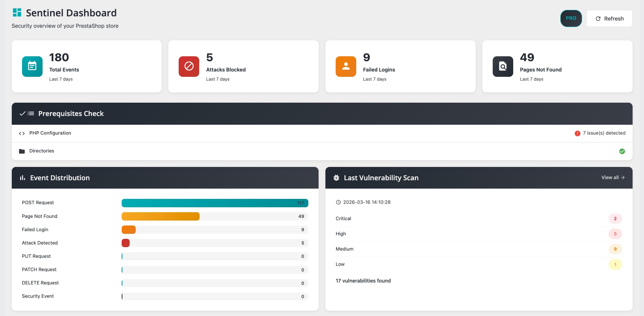Open the View all vulnerabilities link

(612, 178)
